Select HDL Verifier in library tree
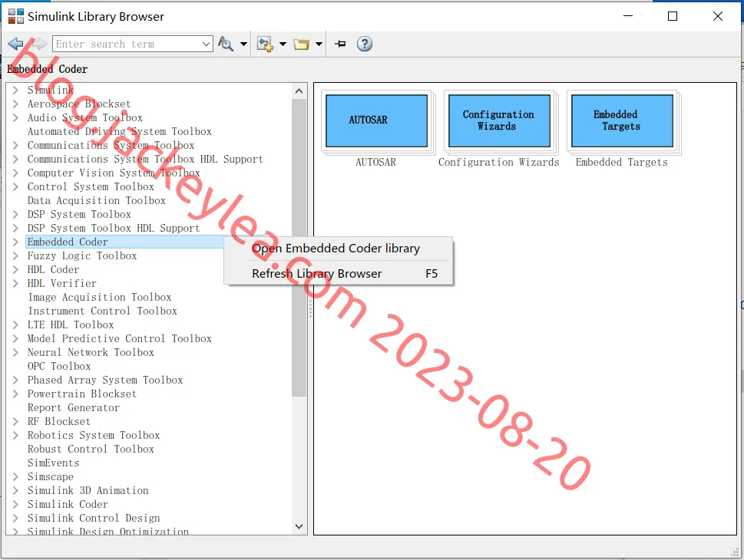The width and height of the screenshot is (744, 560). tap(61, 283)
